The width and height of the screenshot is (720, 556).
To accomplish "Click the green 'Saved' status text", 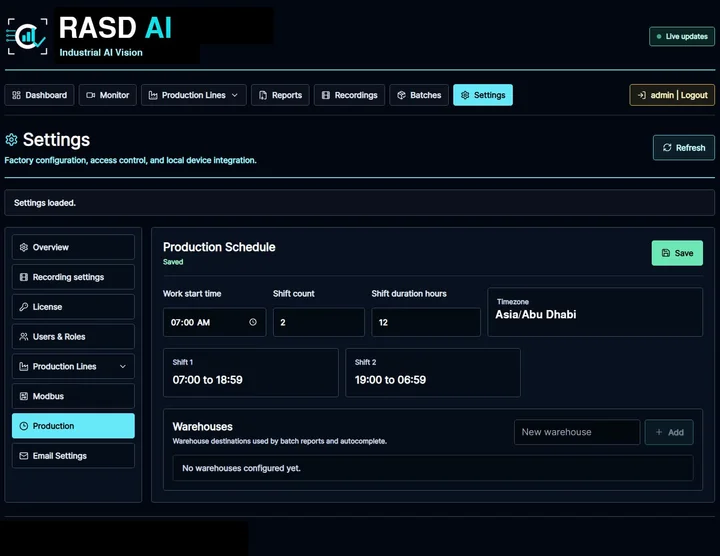I will pyautogui.click(x=173, y=262).
